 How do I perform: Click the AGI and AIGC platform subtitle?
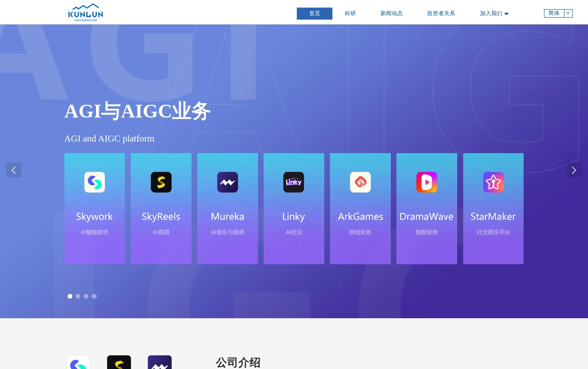click(x=109, y=139)
